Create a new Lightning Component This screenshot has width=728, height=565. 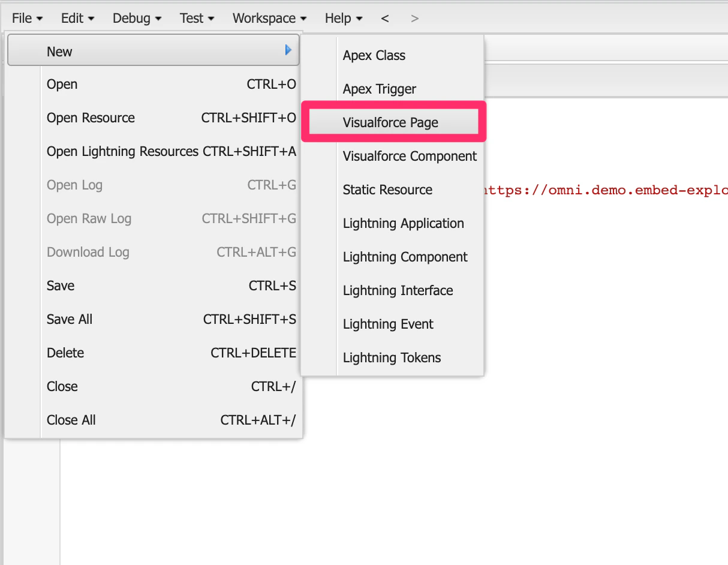[x=405, y=257]
